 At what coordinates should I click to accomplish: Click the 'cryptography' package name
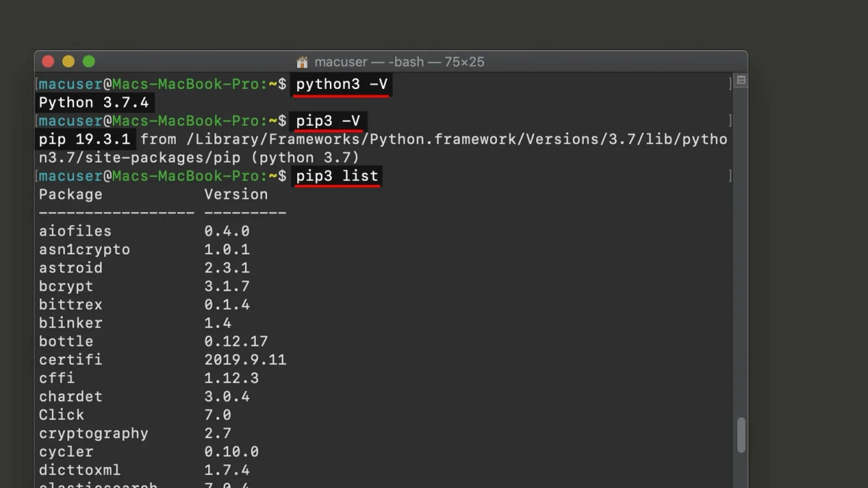[94, 434]
